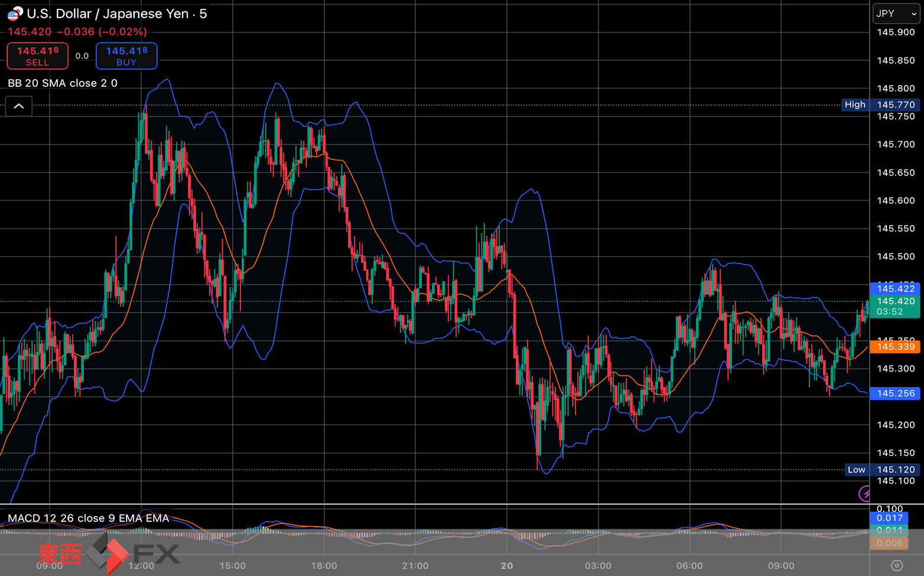Click the 18:00 label on time axis
Image resolution: width=924 pixels, height=576 pixels.
[x=324, y=565]
